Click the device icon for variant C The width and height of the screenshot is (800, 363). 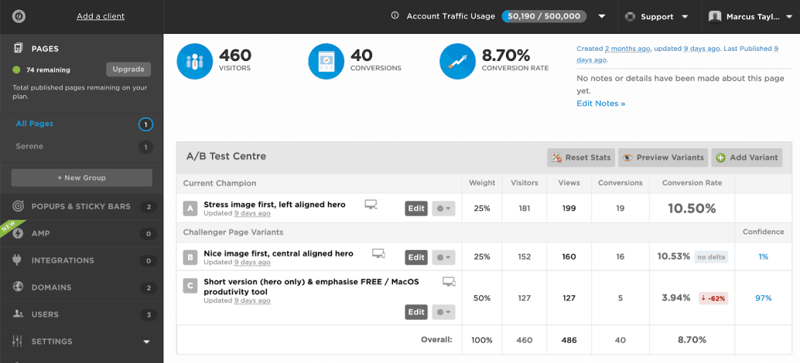[x=449, y=281]
